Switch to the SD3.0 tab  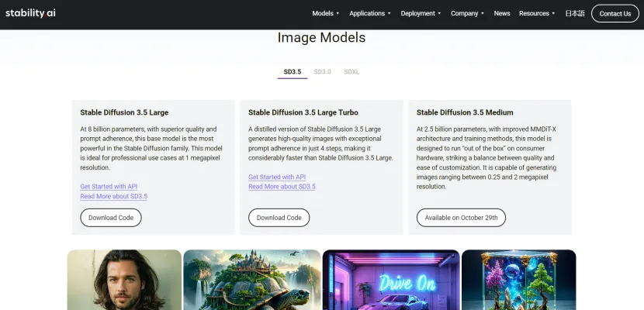tap(322, 71)
